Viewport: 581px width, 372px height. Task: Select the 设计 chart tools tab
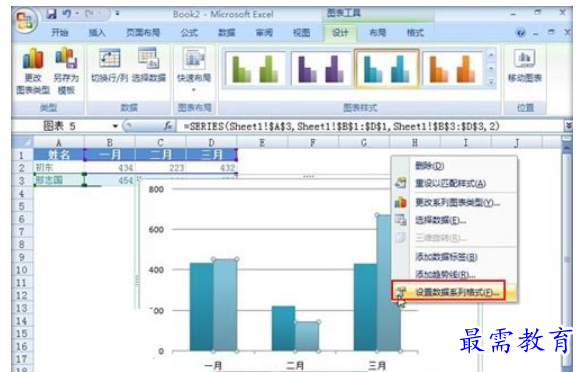point(340,33)
